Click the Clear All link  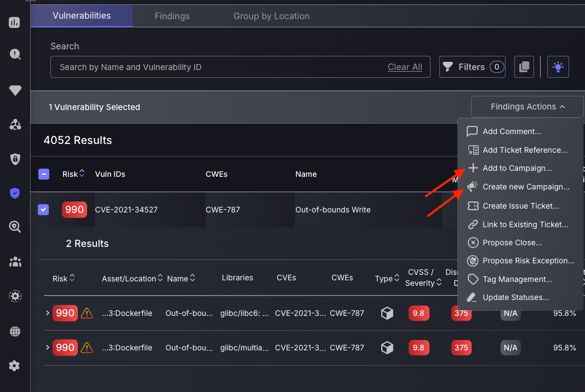[405, 67]
